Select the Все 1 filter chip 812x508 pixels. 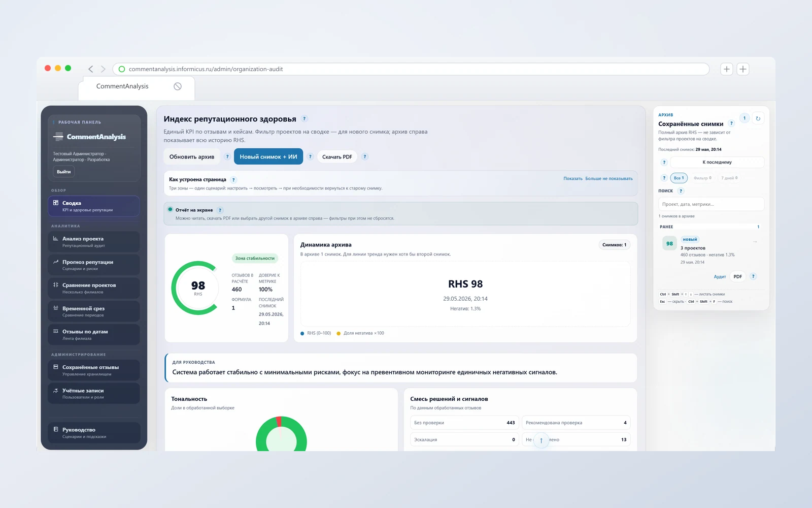(x=679, y=178)
